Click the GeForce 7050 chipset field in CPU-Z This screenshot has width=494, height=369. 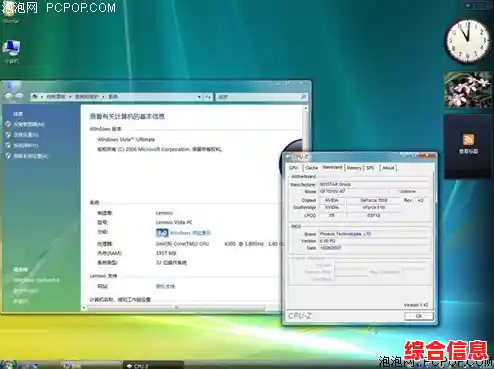point(374,200)
